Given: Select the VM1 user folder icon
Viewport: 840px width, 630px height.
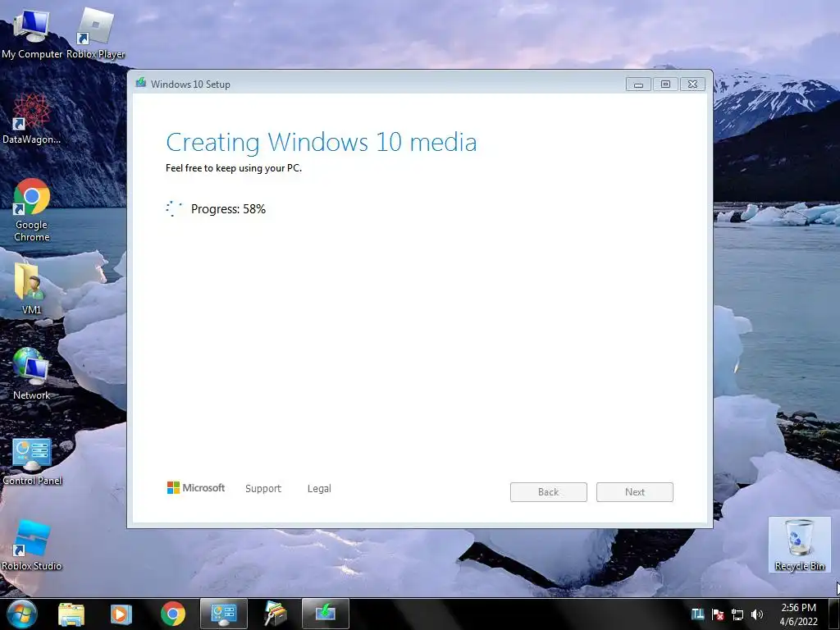Looking at the screenshot, I should point(31,288).
